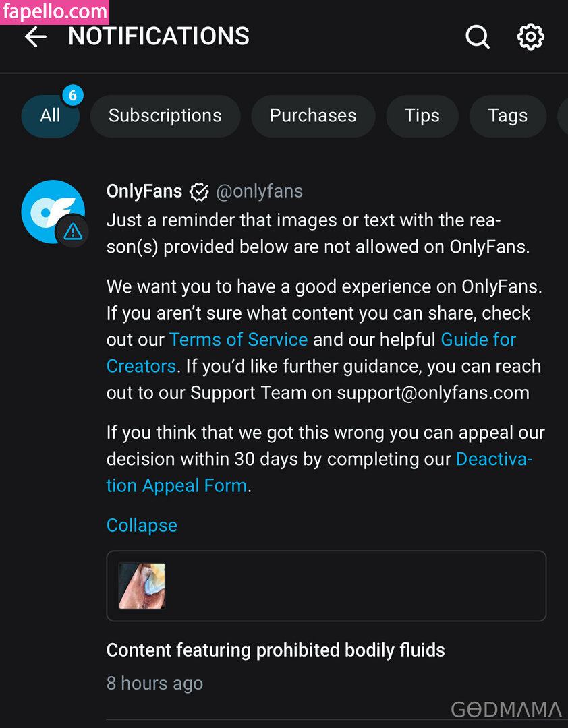
Task: Select the All notifications tab
Action: tap(50, 116)
